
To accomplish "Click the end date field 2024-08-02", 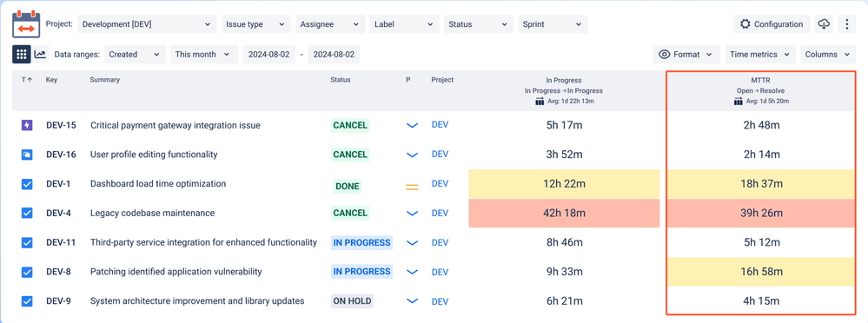I will point(335,54).
